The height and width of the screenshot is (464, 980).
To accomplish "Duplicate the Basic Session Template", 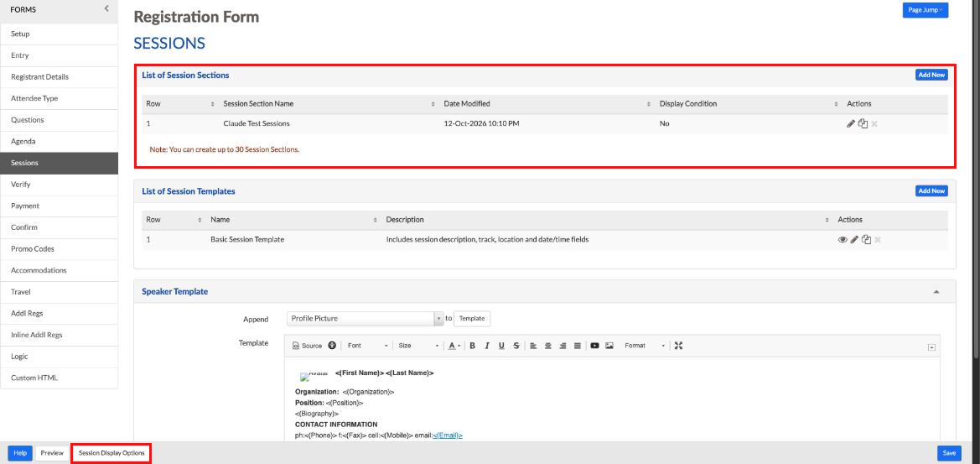I will tap(866, 239).
